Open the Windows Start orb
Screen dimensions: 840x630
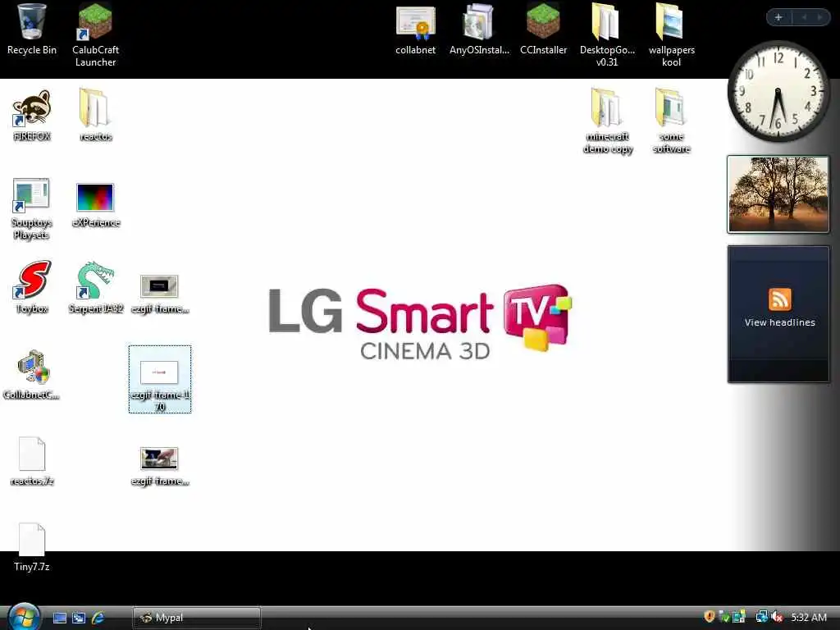(24, 617)
